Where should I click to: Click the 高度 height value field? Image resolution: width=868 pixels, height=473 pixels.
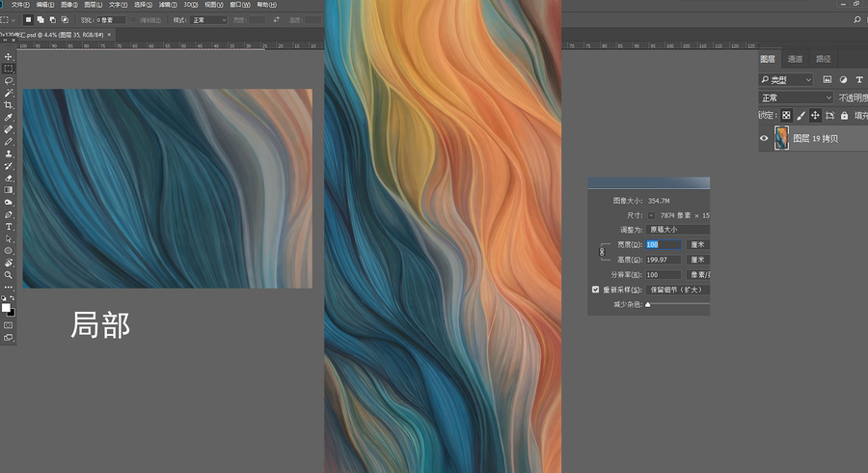pyautogui.click(x=664, y=260)
